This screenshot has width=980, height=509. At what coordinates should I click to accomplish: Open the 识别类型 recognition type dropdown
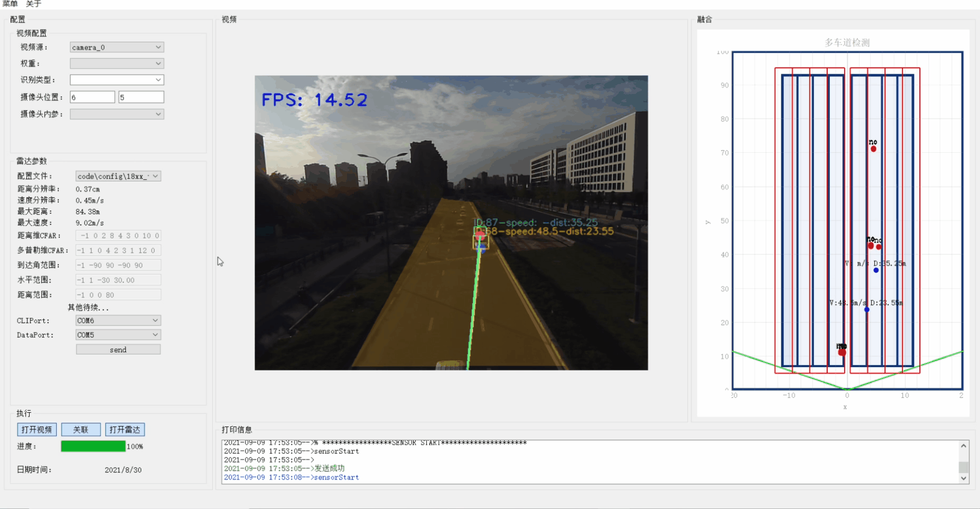click(116, 80)
